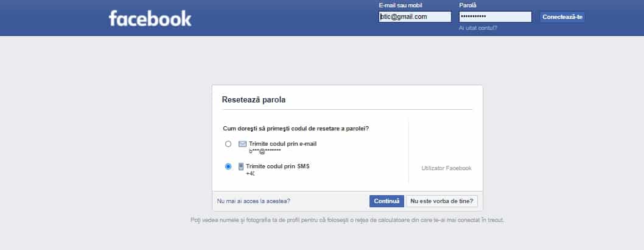644x250 pixels.
Task: Click the Utilizator Facebook text
Action: click(446, 168)
